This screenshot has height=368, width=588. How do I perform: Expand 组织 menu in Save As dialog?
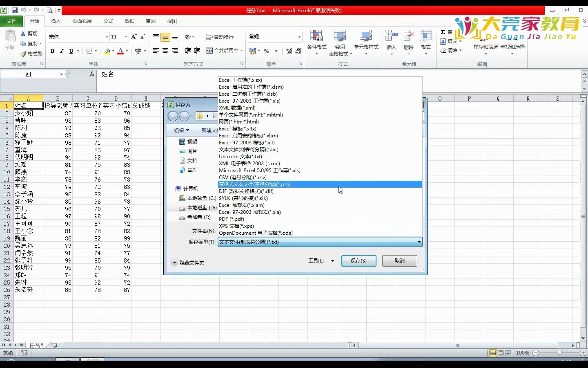click(x=182, y=130)
